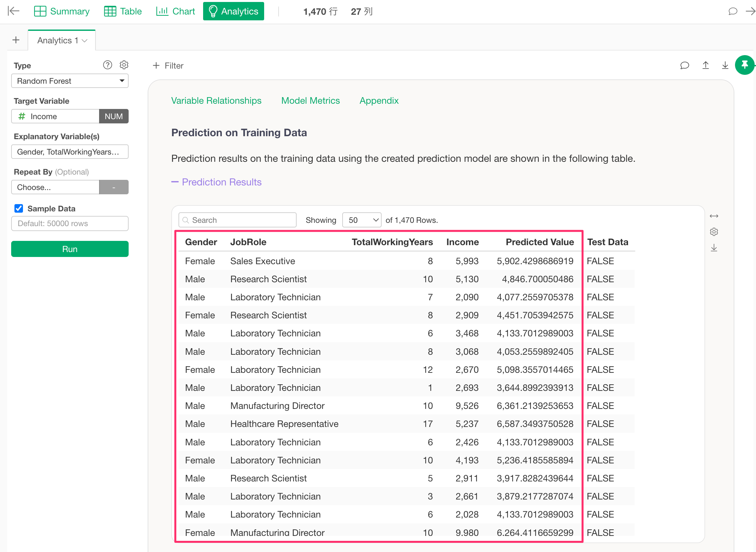Open analytics settings gear icon
The image size is (756, 552).
124,65
